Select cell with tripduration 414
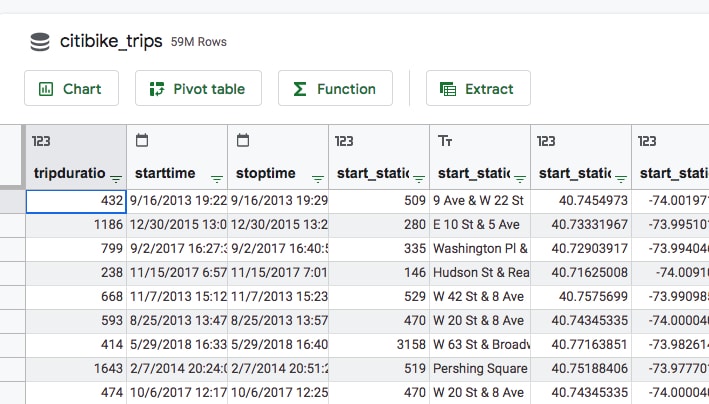 coord(76,345)
